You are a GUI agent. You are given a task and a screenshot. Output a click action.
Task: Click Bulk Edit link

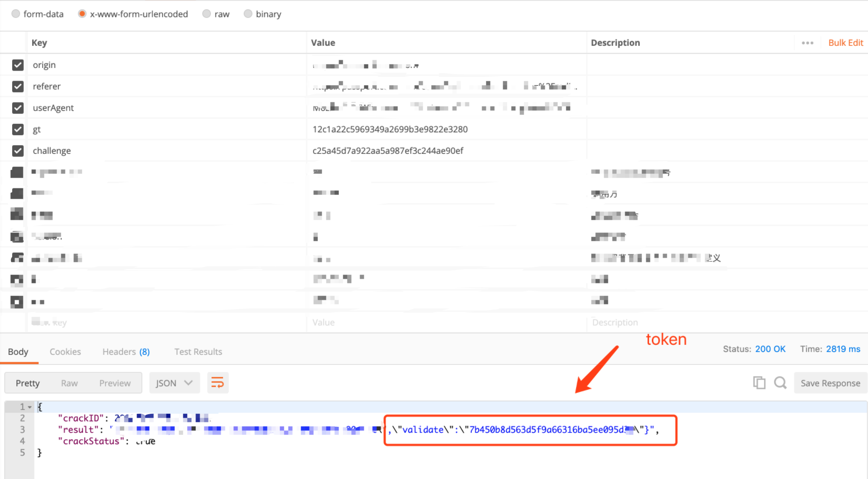click(x=845, y=43)
